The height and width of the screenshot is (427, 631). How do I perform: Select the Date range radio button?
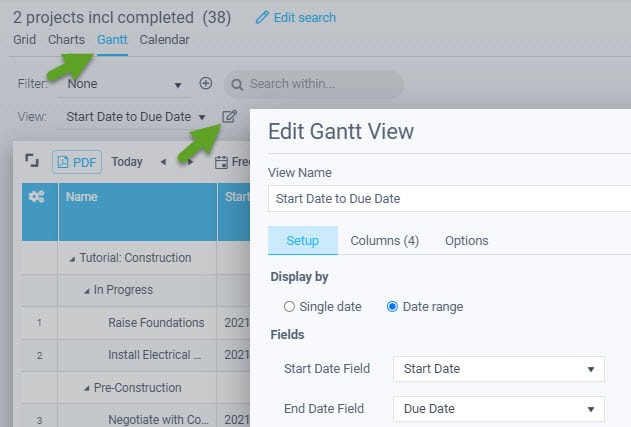392,307
